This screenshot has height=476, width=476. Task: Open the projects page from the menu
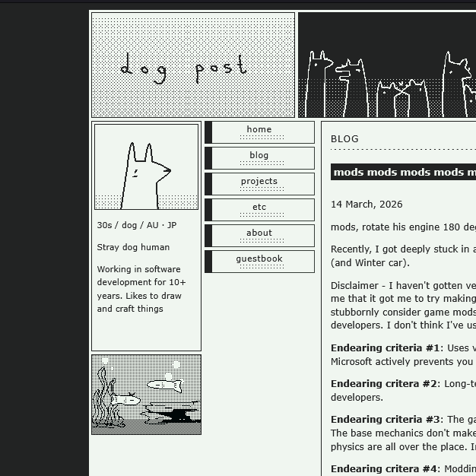pyautogui.click(x=259, y=183)
